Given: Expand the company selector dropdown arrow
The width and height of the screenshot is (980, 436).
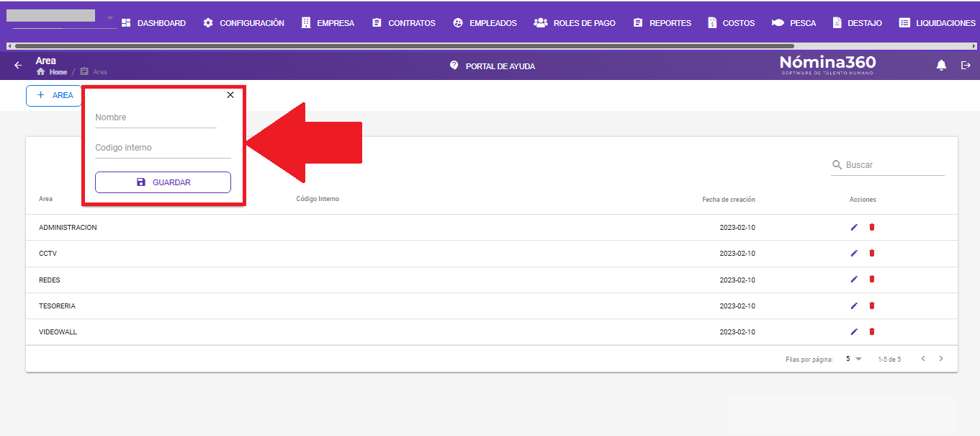Looking at the screenshot, I should (x=110, y=18).
